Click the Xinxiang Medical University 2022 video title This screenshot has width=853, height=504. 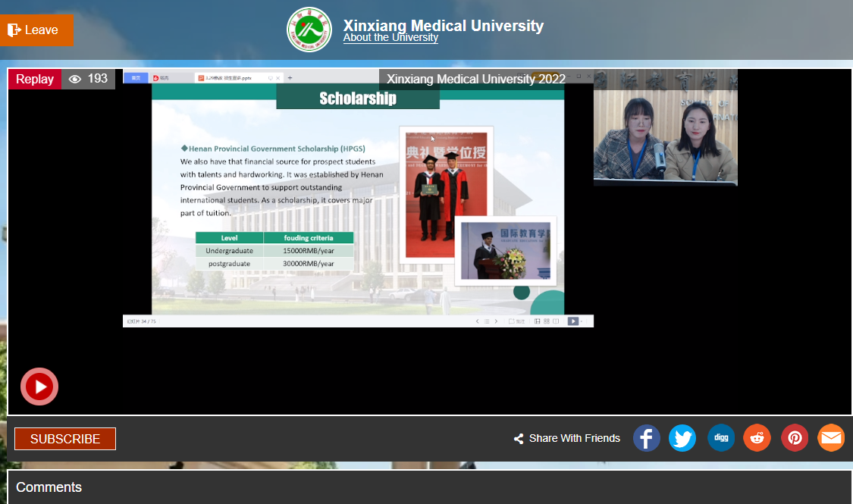tap(476, 80)
